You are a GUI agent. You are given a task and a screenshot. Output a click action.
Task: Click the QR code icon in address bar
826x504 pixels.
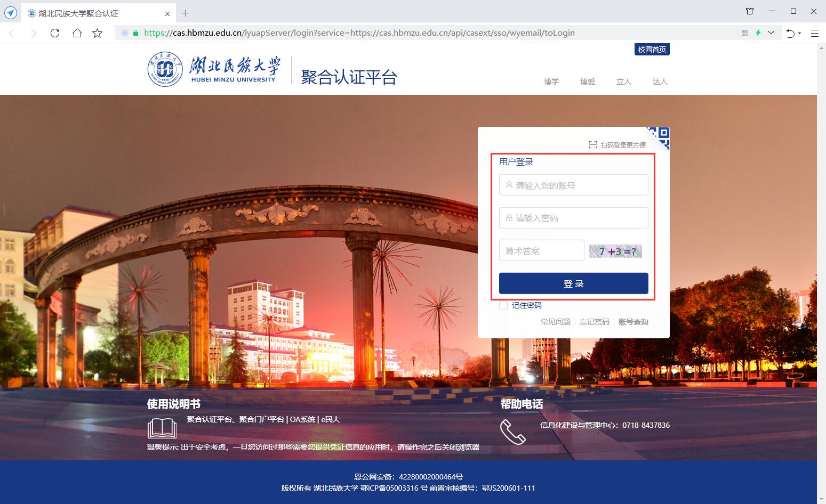[x=744, y=33]
